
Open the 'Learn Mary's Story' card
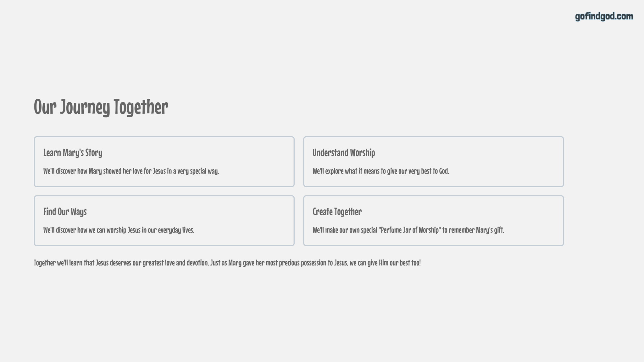pyautogui.click(x=164, y=162)
